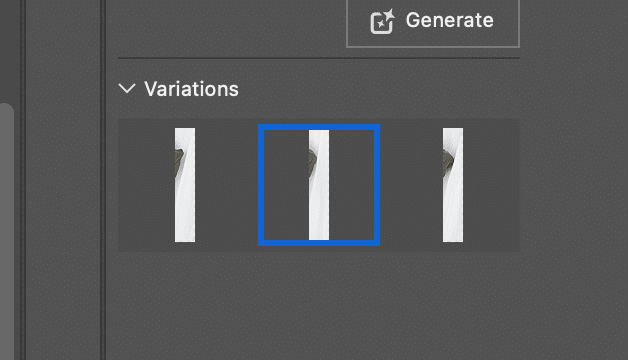This screenshot has width=628, height=360.
Task: Click the white strip in the last variation
Action: 453,185
